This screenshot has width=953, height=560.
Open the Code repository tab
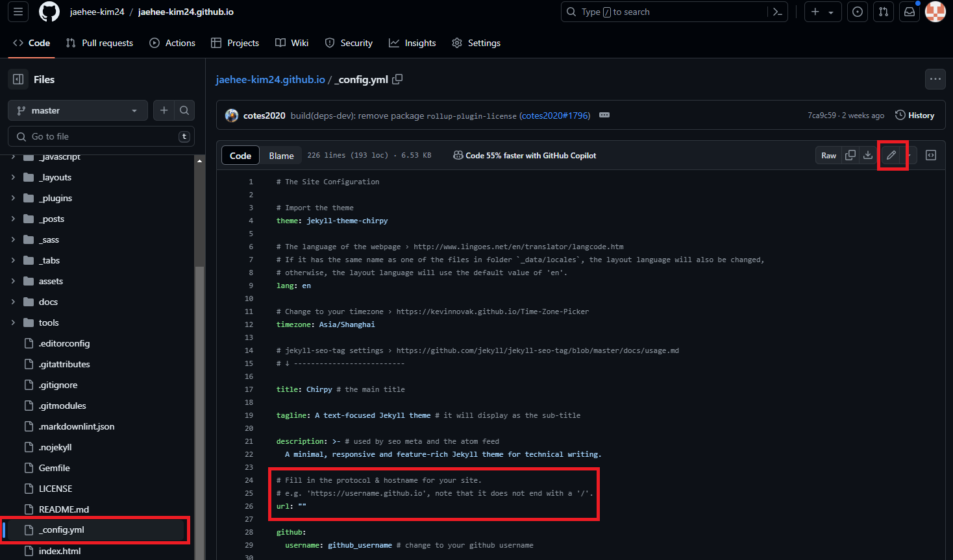[31, 43]
